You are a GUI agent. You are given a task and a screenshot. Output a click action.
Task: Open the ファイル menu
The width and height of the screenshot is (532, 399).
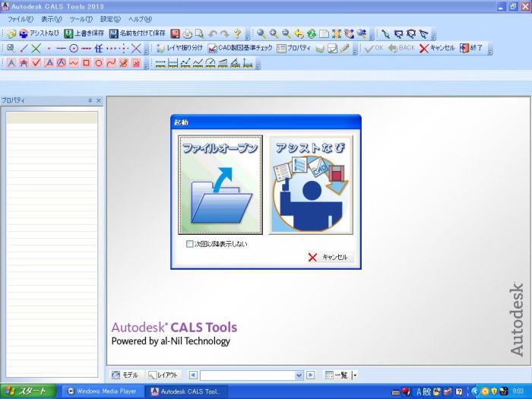[x=21, y=19]
